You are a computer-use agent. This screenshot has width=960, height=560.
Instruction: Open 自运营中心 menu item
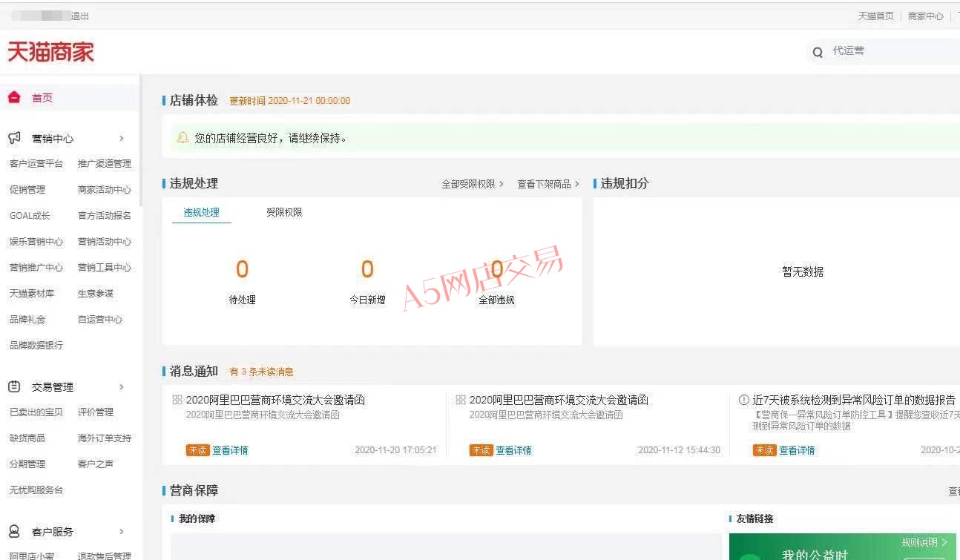coord(100,319)
